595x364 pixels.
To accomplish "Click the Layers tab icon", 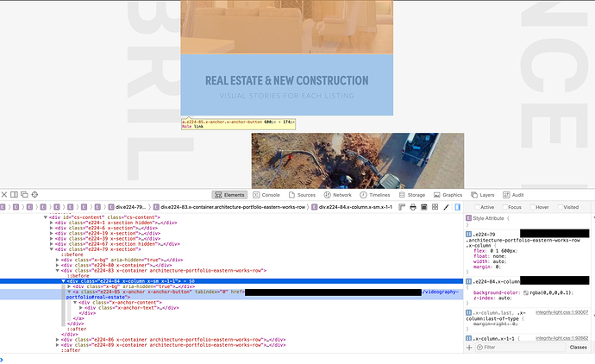I will pos(474,195).
